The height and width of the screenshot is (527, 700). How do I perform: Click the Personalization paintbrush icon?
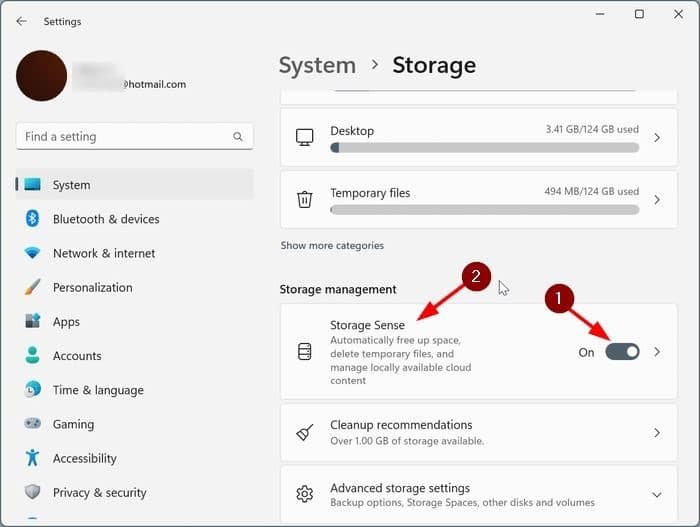(32, 287)
